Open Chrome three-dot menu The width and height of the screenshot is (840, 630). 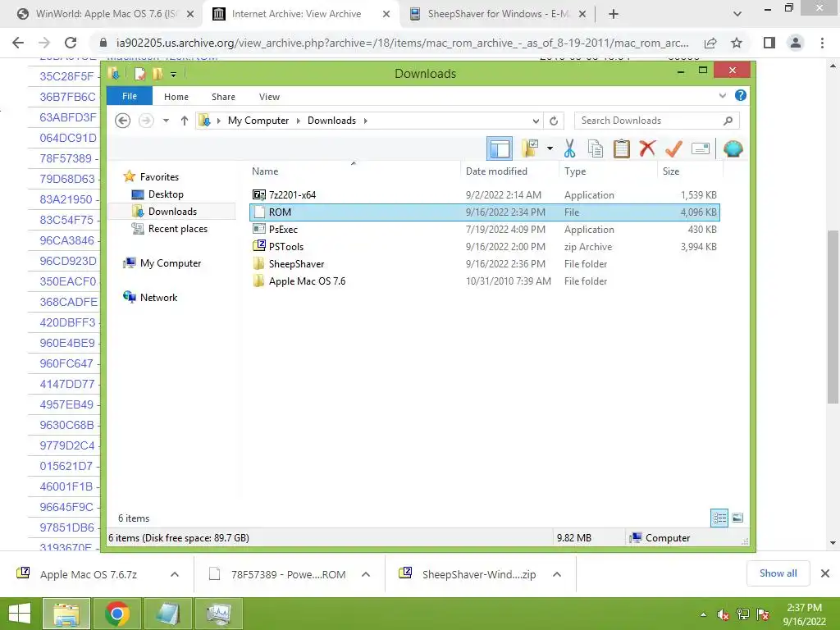[x=822, y=43]
